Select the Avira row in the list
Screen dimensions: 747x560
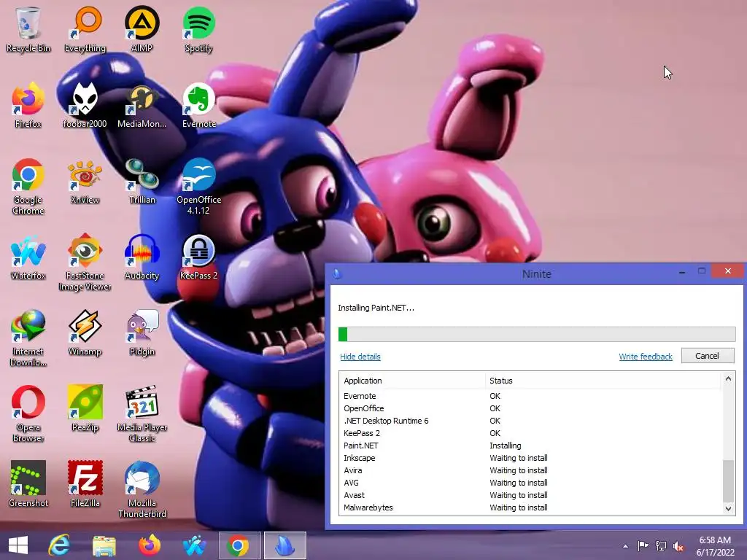(531, 470)
